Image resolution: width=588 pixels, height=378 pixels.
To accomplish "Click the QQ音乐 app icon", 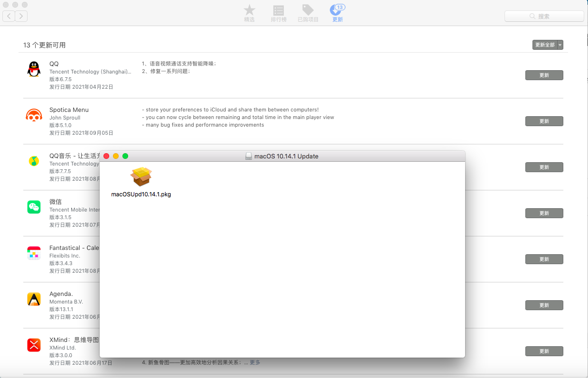I will (x=34, y=161).
